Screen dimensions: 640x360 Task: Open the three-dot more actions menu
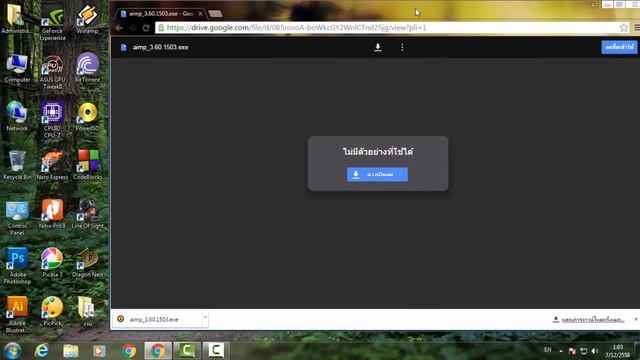(x=402, y=47)
